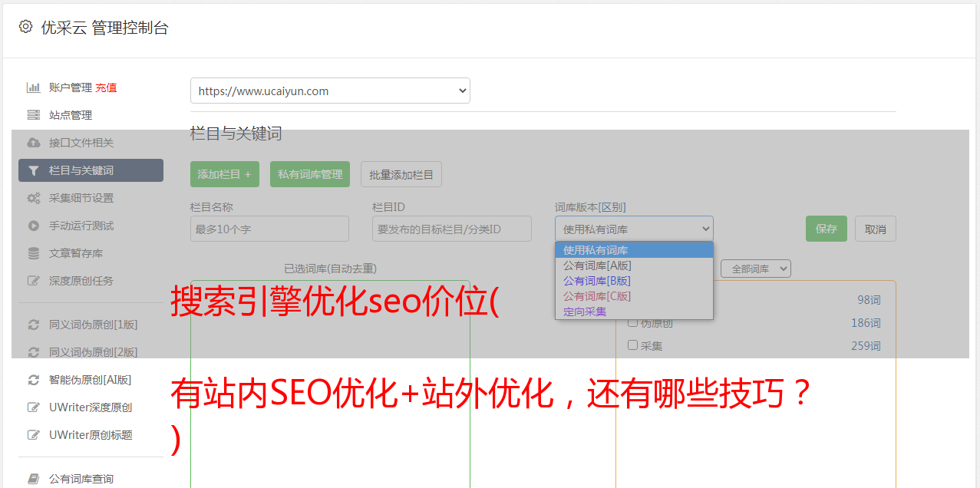980x488 pixels.
Task: Tick the 伪原创 checkbox
Action: [x=633, y=321]
